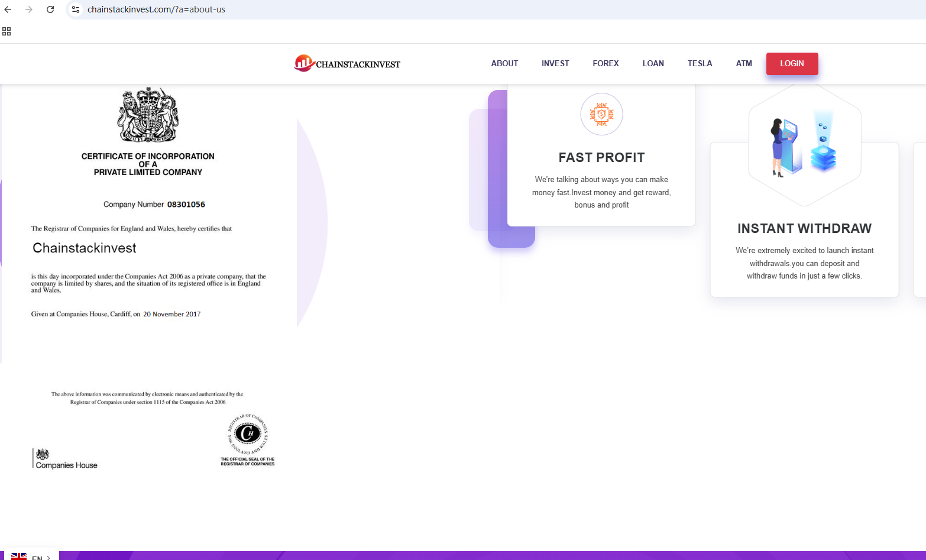The image size is (926, 560).
Task: View site information icon in address bar
Action: [x=76, y=9]
